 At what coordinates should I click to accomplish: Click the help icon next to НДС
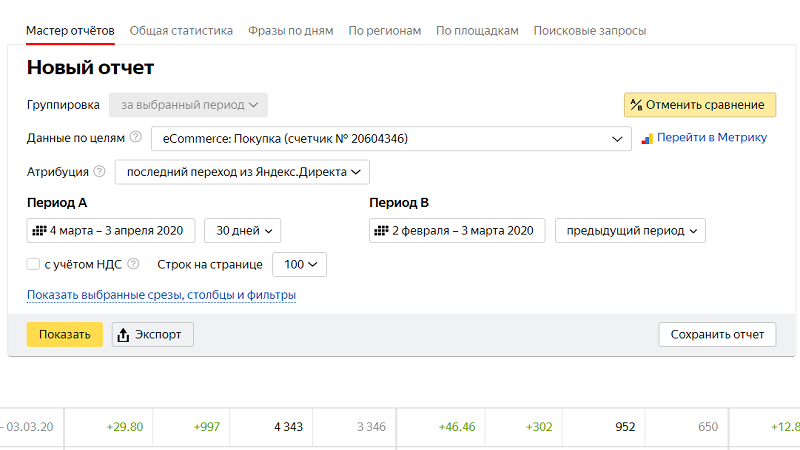coord(133,264)
